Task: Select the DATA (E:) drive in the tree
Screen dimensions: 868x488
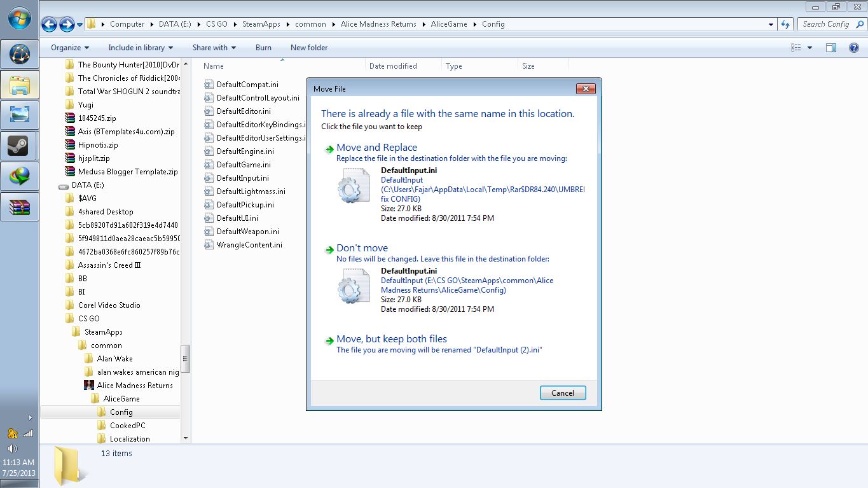Action: click(x=81, y=185)
